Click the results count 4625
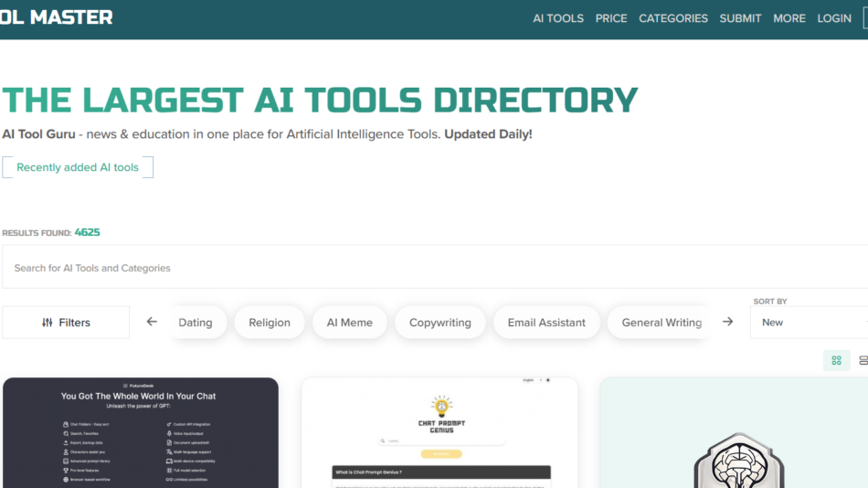Screen dimensions: 868x488 tap(87, 232)
